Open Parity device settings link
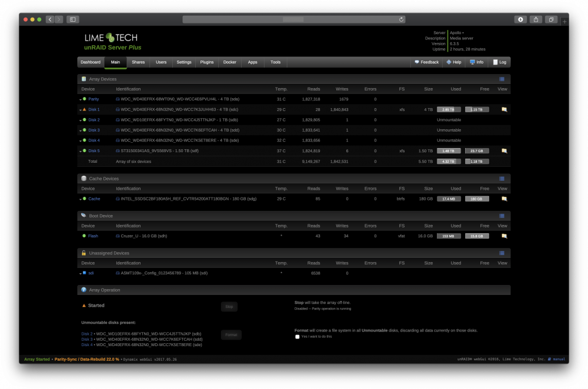The width and height of the screenshot is (588, 389). click(x=93, y=99)
